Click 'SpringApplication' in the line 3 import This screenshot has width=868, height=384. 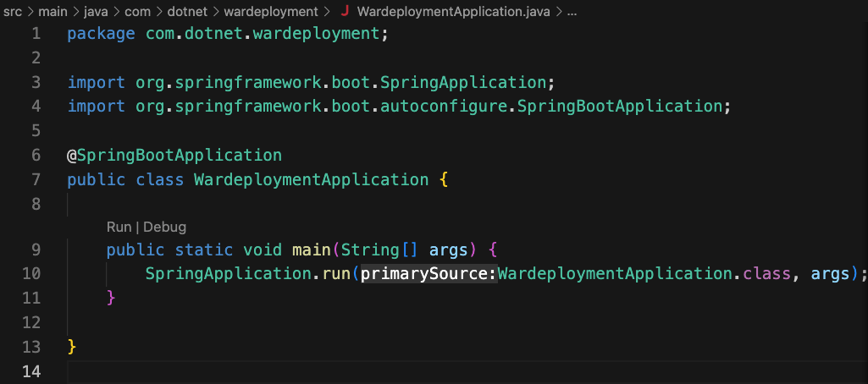click(x=462, y=82)
